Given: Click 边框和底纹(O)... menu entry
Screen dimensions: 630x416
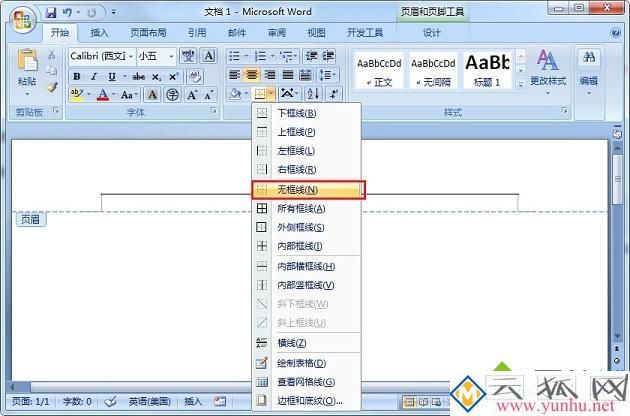Looking at the screenshot, I should click(x=306, y=401).
